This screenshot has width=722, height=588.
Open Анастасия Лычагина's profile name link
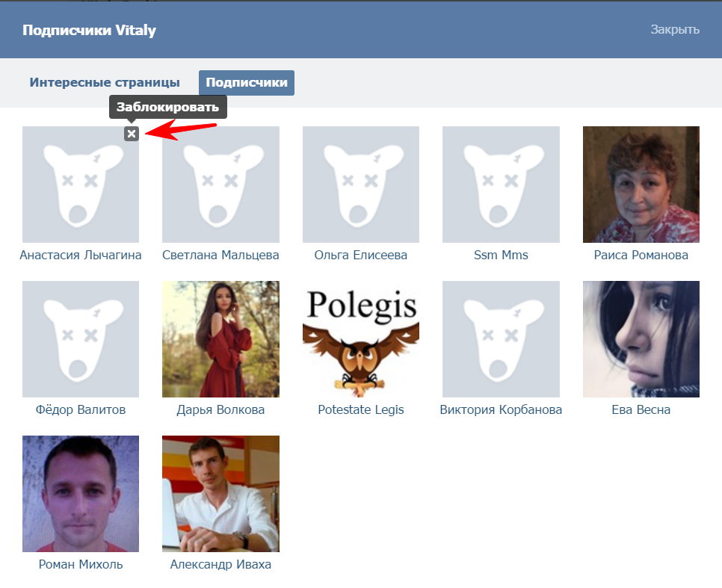click(x=81, y=256)
